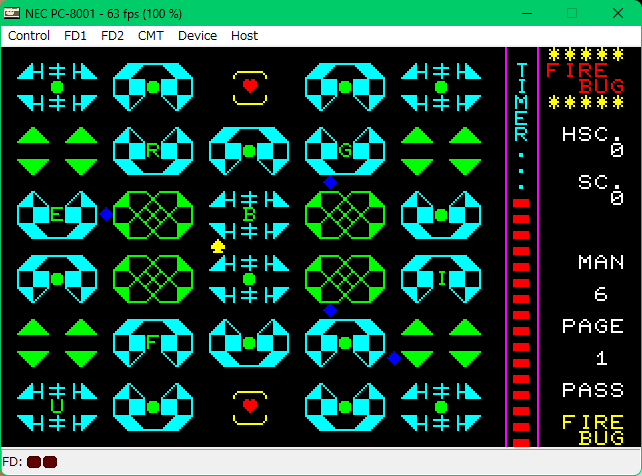Click the MAN lives label
The width and height of the screenshot is (642, 476).
601,262
